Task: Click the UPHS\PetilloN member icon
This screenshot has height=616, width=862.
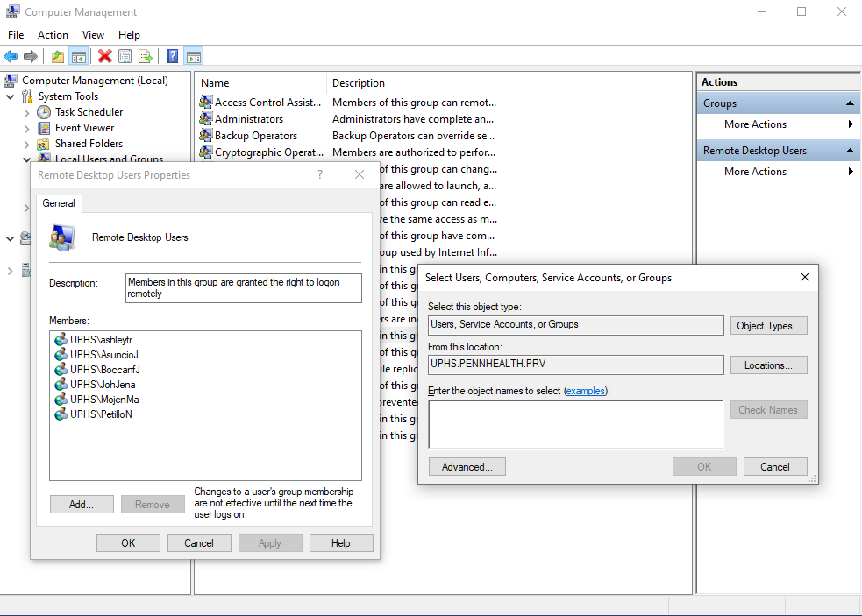Action: point(61,414)
